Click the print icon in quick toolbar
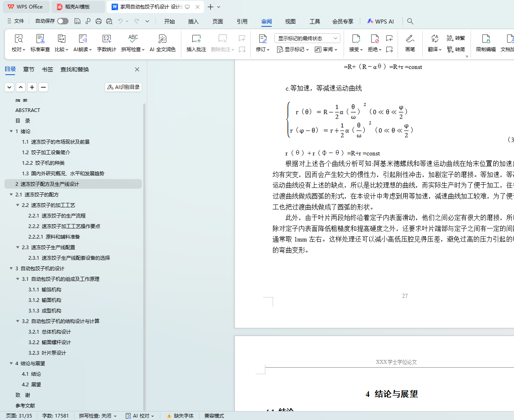This screenshot has width=514, height=420. [x=99, y=21]
